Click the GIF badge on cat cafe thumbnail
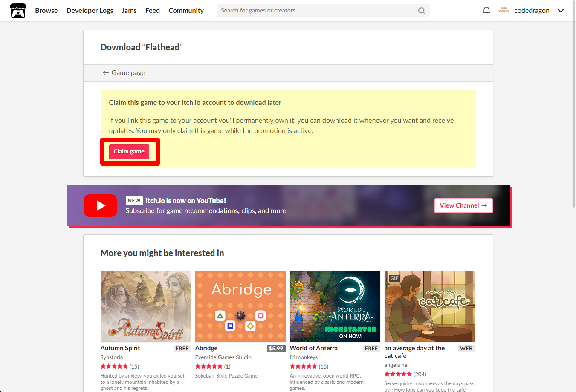This screenshot has width=576, height=392. click(394, 278)
